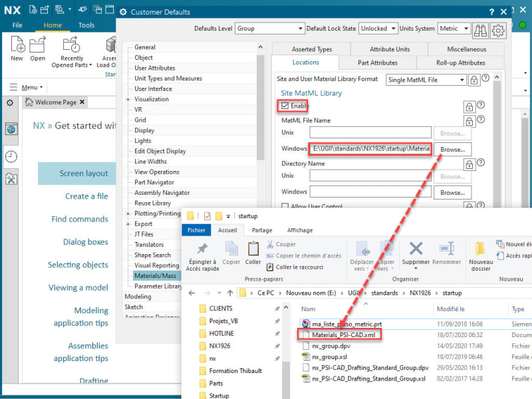Open the Create a file help link
The width and height of the screenshot is (532, 399).
(86, 196)
